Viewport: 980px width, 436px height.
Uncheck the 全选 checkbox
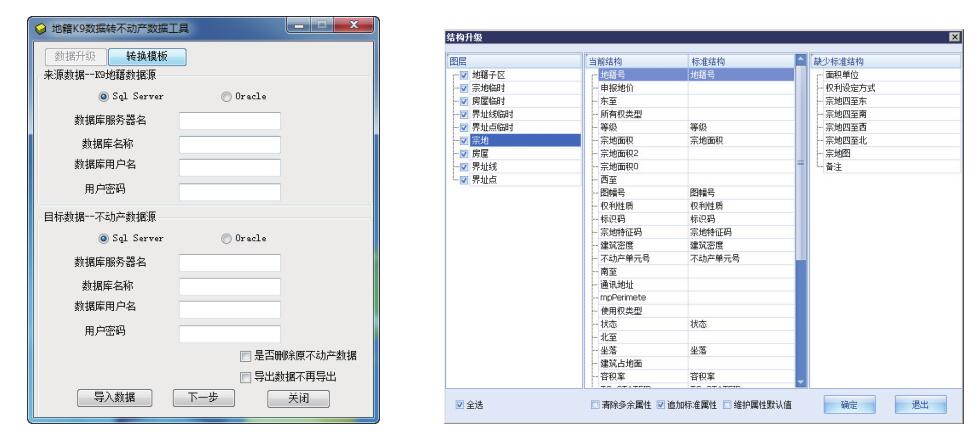coord(459,403)
